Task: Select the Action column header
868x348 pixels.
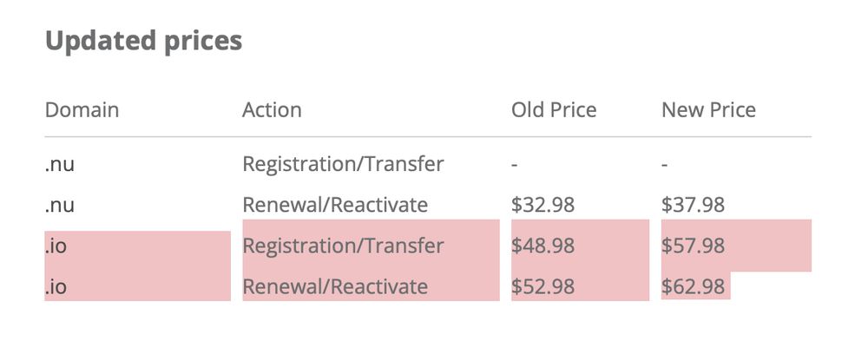Action: (x=272, y=109)
